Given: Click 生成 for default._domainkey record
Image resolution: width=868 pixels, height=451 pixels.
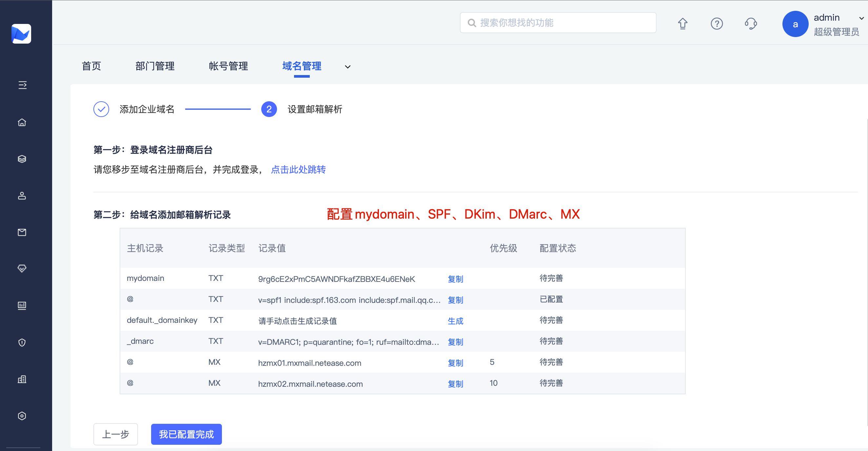Looking at the screenshot, I should (455, 321).
